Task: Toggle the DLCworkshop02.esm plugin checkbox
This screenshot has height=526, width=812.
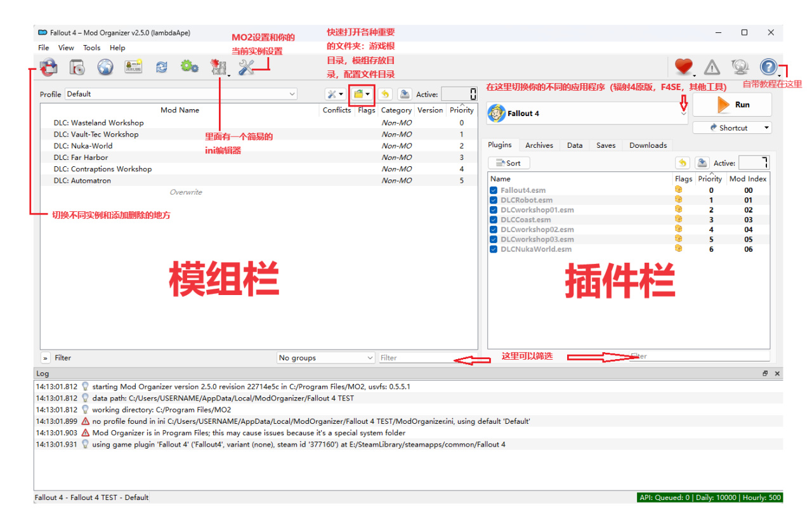Action: (x=494, y=230)
